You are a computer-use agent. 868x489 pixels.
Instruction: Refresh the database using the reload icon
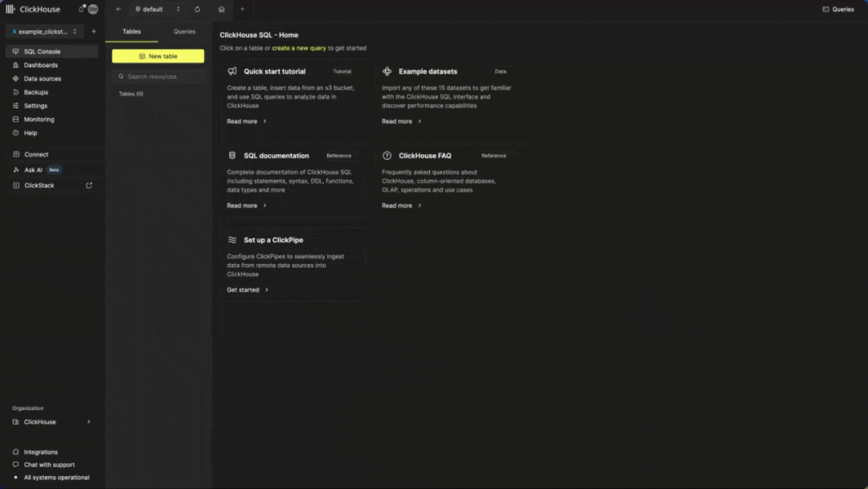(197, 9)
